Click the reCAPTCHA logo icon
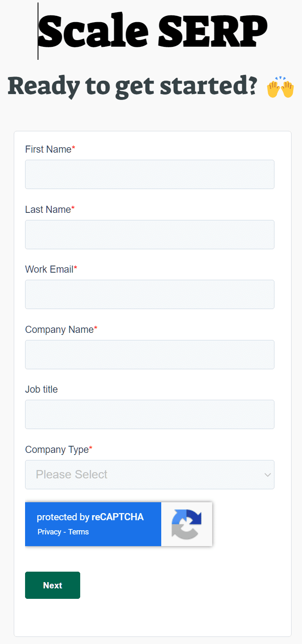 tap(186, 524)
